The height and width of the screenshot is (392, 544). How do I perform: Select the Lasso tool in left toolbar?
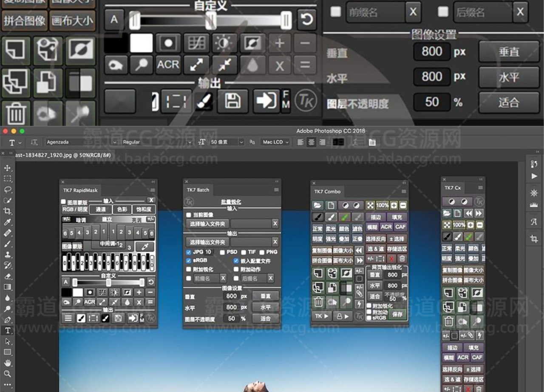tap(8, 190)
